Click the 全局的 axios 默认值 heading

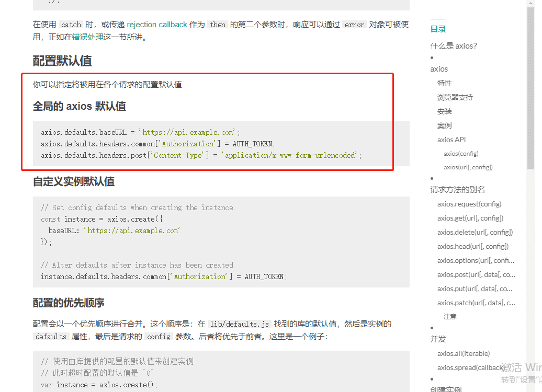click(80, 107)
